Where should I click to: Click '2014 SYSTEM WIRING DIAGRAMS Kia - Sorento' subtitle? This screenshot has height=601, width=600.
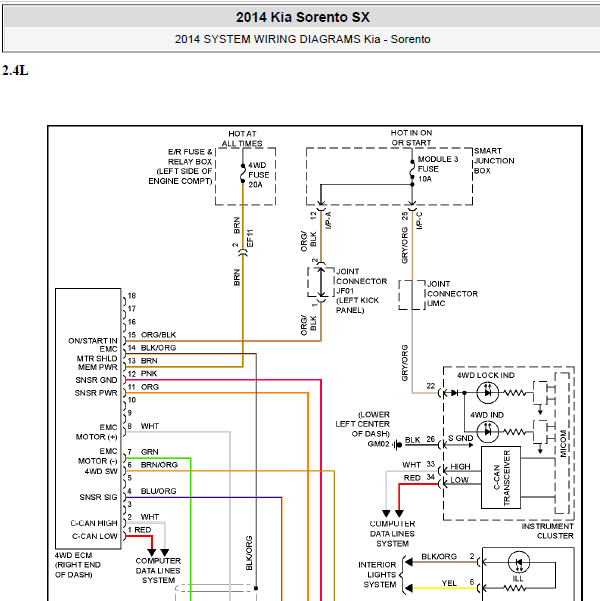click(302, 39)
